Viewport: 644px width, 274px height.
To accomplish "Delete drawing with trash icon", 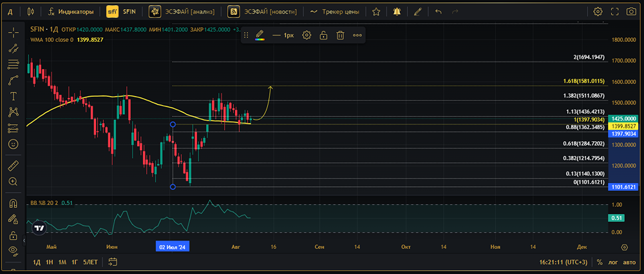I will [x=340, y=35].
